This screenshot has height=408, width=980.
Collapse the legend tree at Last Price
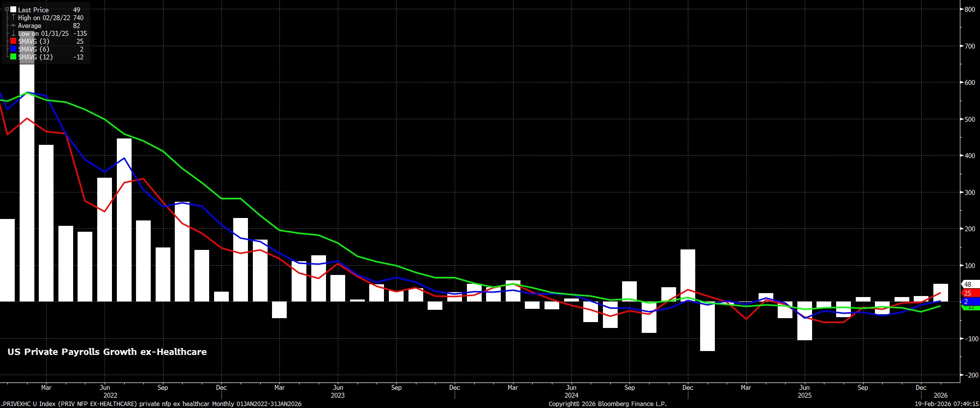coord(7,10)
